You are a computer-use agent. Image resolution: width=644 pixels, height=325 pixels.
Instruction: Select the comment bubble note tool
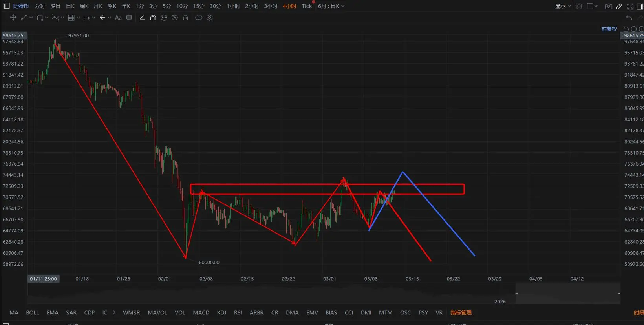(x=129, y=18)
